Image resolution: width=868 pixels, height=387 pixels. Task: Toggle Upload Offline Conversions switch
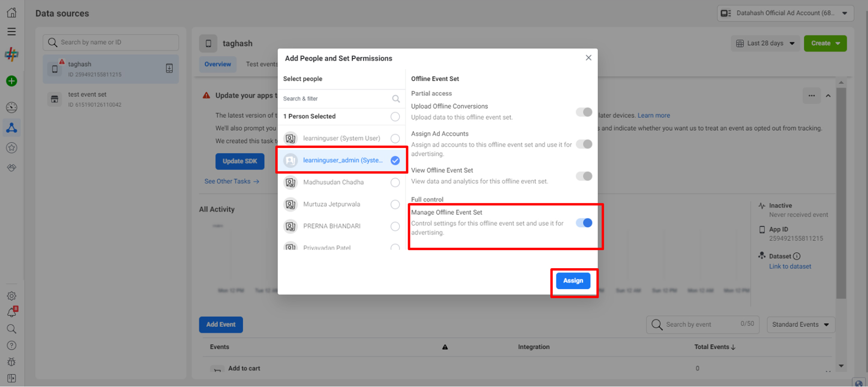584,112
